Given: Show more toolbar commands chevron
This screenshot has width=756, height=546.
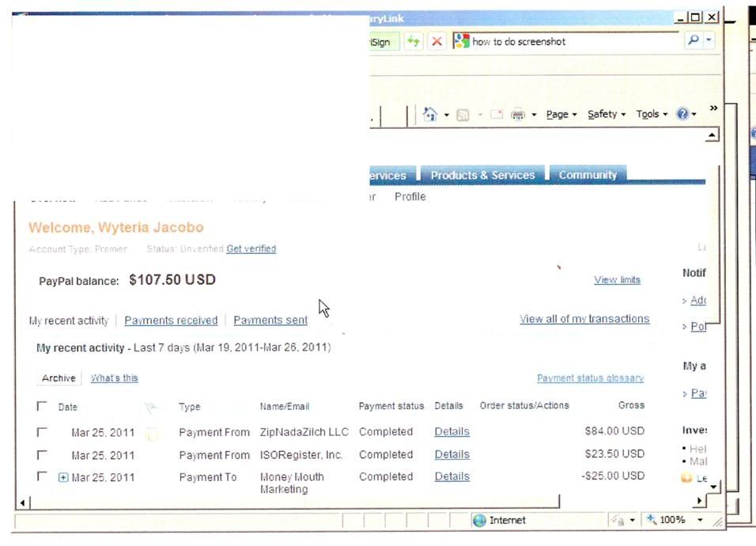Looking at the screenshot, I should pyautogui.click(x=713, y=108).
